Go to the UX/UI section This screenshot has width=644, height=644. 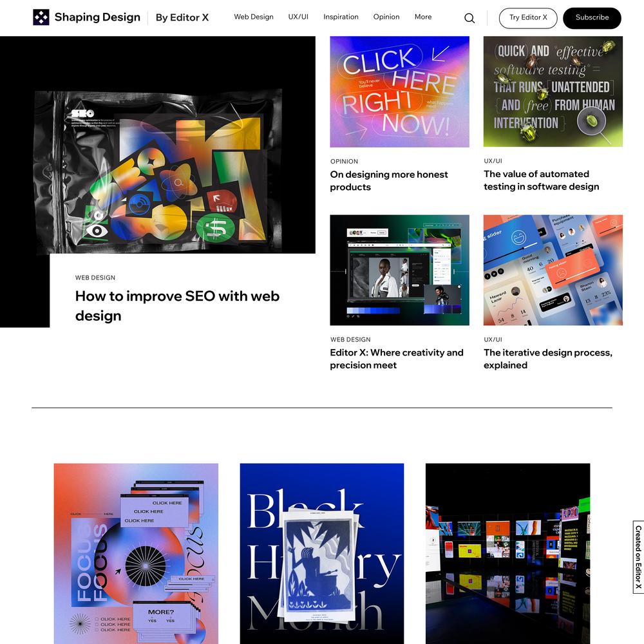tap(298, 17)
